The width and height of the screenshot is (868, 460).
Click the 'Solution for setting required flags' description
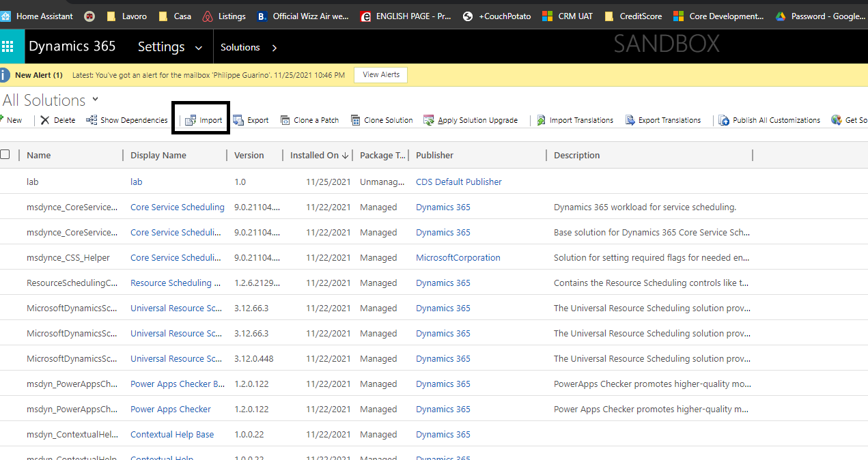point(652,257)
